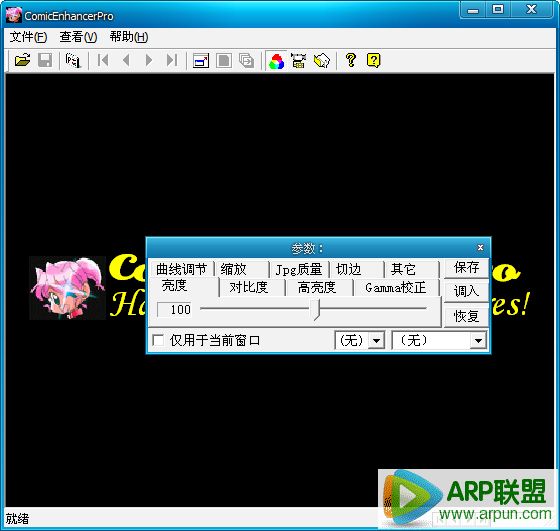Click the 保存 button
Viewport: 560px width, 531px height.
(x=466, y=268)
